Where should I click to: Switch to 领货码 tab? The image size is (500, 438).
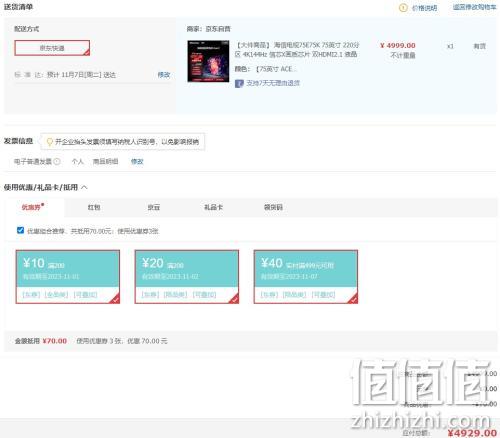(x=273, y=207)
